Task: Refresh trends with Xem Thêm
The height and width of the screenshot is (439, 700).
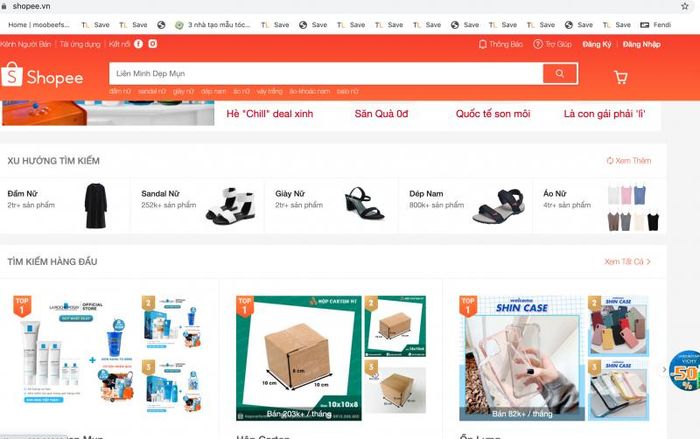Action: tap(629, 160)
